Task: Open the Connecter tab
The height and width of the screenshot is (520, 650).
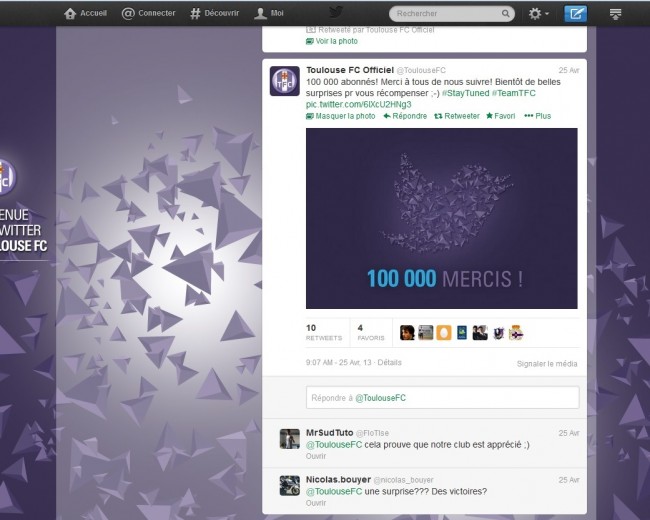Action: (148, 13)
